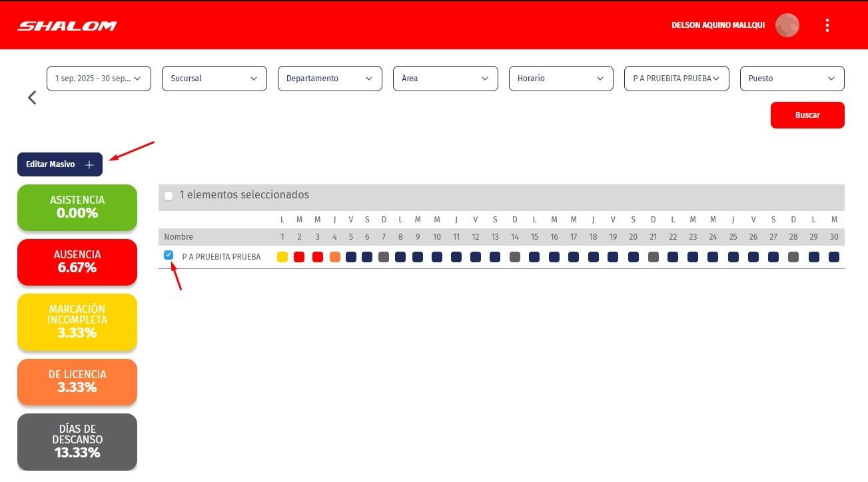Click the yellow status square for day 1

[x=282, y=257]
